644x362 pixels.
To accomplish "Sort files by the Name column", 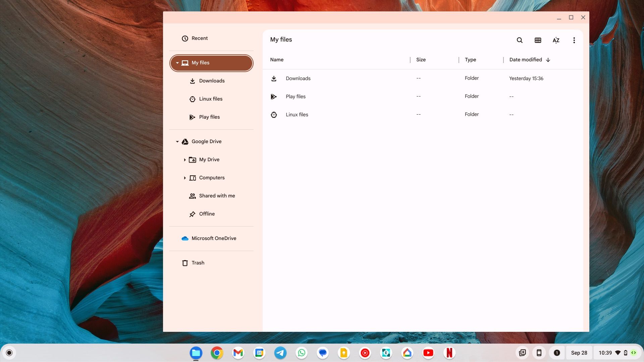I will (277, 60).
